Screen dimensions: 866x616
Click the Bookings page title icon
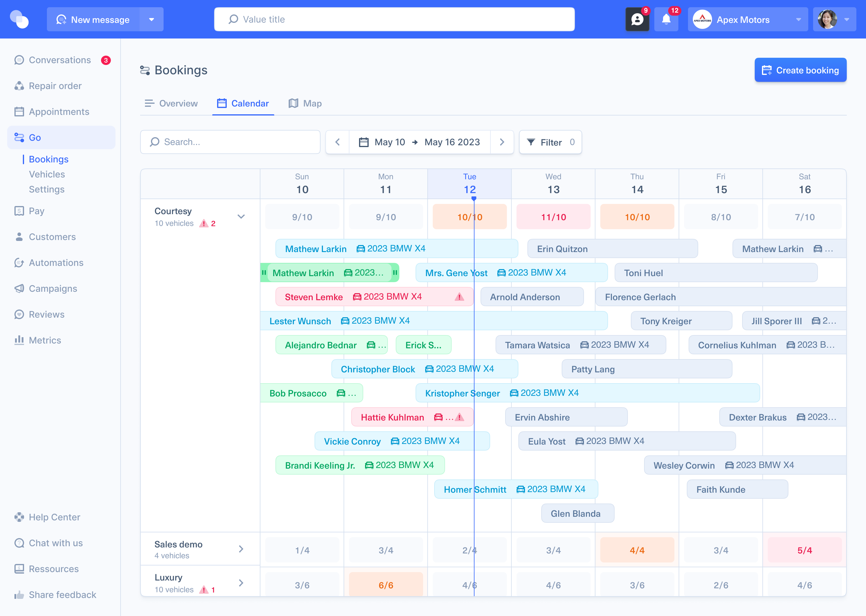tap(145, 70)
